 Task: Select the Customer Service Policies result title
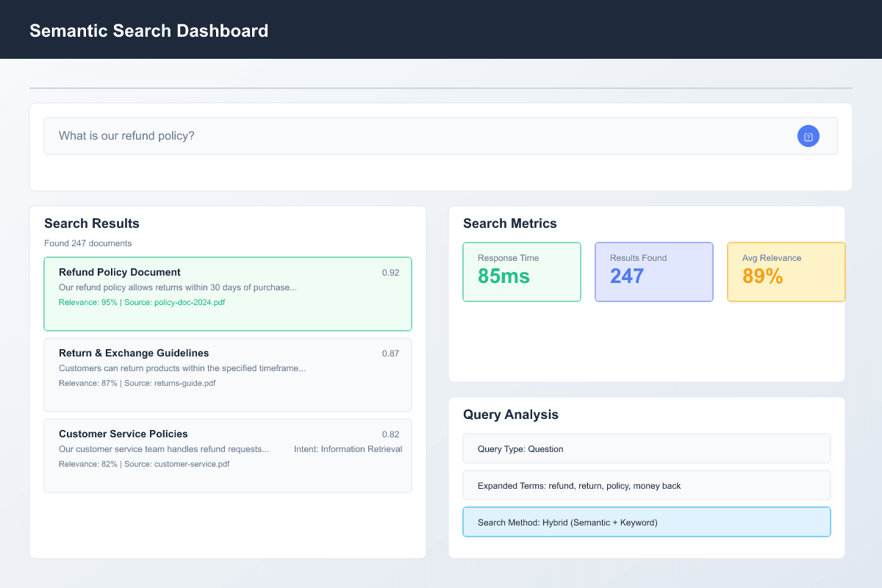click(x=123, y=434)
